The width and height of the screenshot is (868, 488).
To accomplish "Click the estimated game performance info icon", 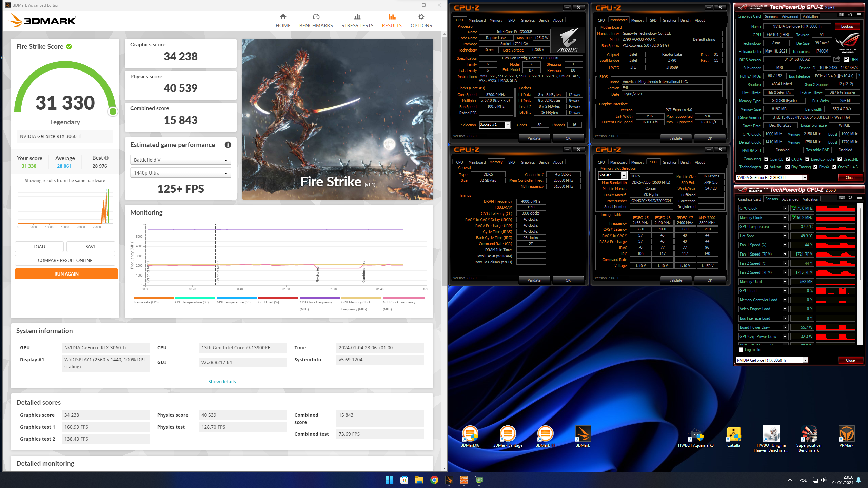I will coord(228,145).
